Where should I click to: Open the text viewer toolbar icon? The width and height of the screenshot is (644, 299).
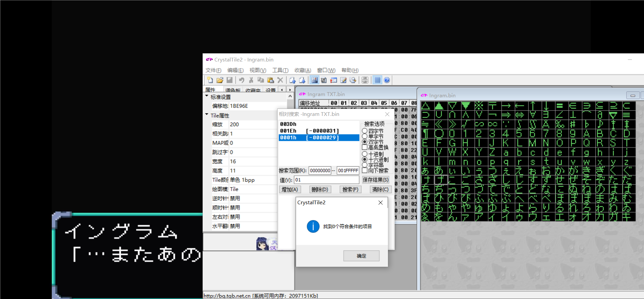click(334, 80)
